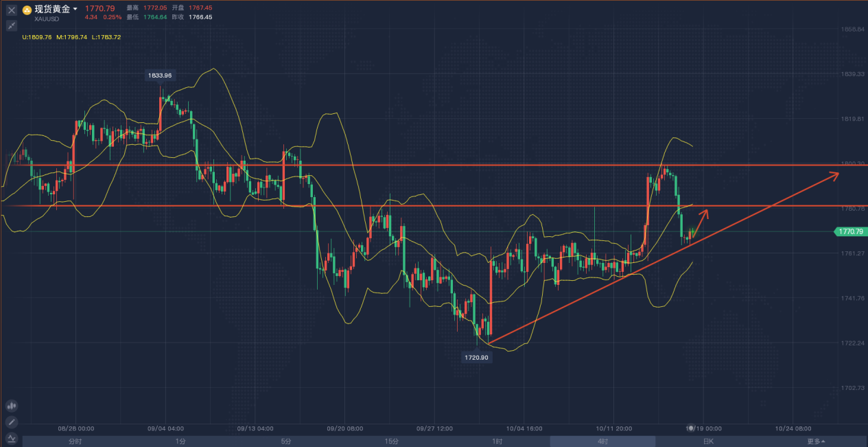Click the 最低 value 1764.64

coord(155,17)
